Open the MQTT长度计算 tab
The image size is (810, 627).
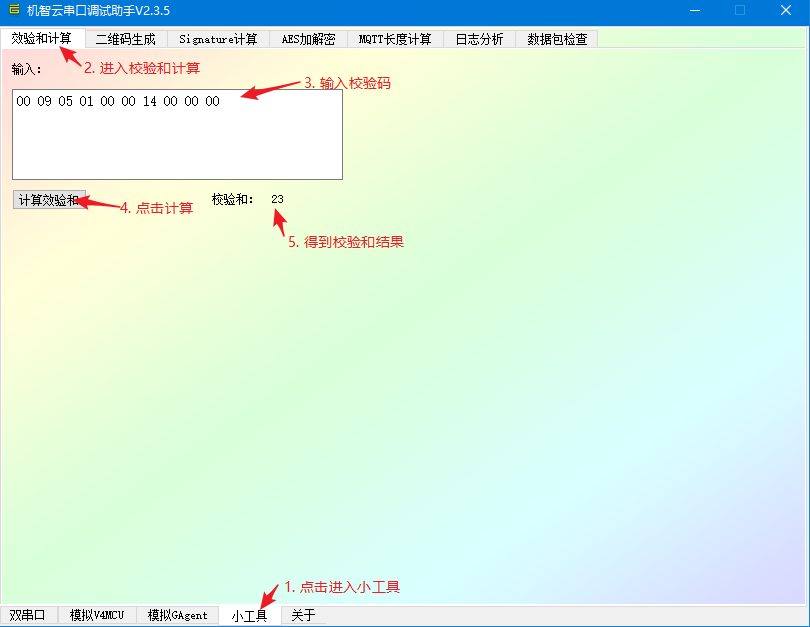tap(395, 39)
